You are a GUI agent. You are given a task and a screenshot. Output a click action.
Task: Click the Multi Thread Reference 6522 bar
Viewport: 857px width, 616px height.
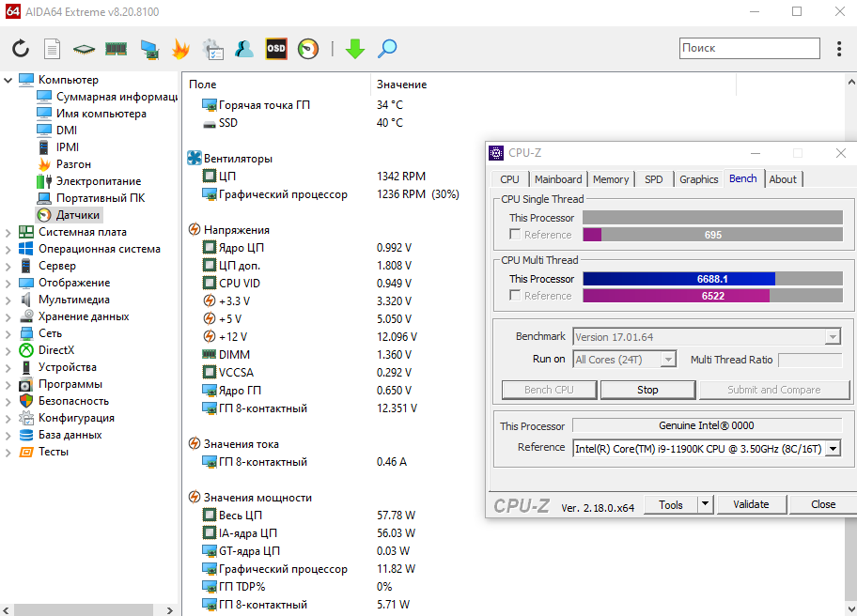point(712,296)
